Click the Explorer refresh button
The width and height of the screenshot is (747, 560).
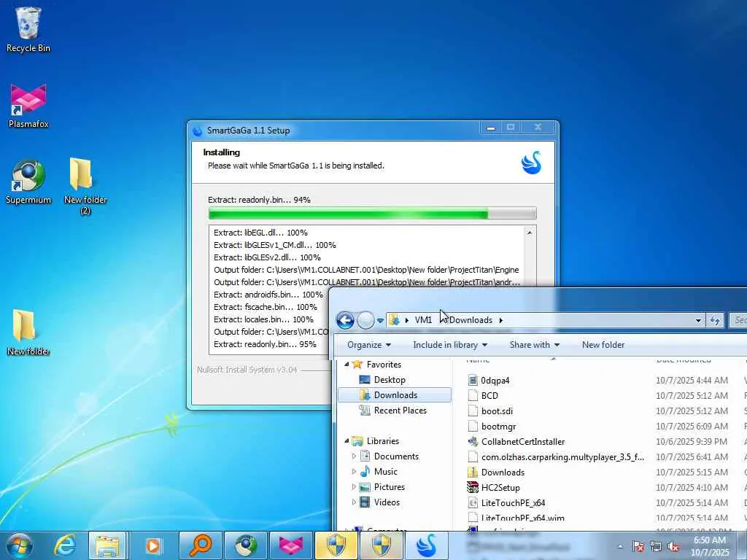tap(714, 321)
